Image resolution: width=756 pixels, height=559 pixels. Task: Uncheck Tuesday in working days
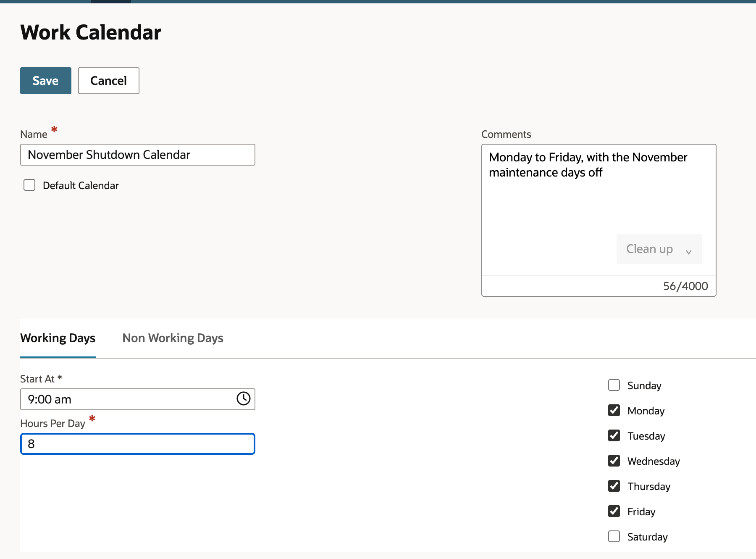point(614,435)
